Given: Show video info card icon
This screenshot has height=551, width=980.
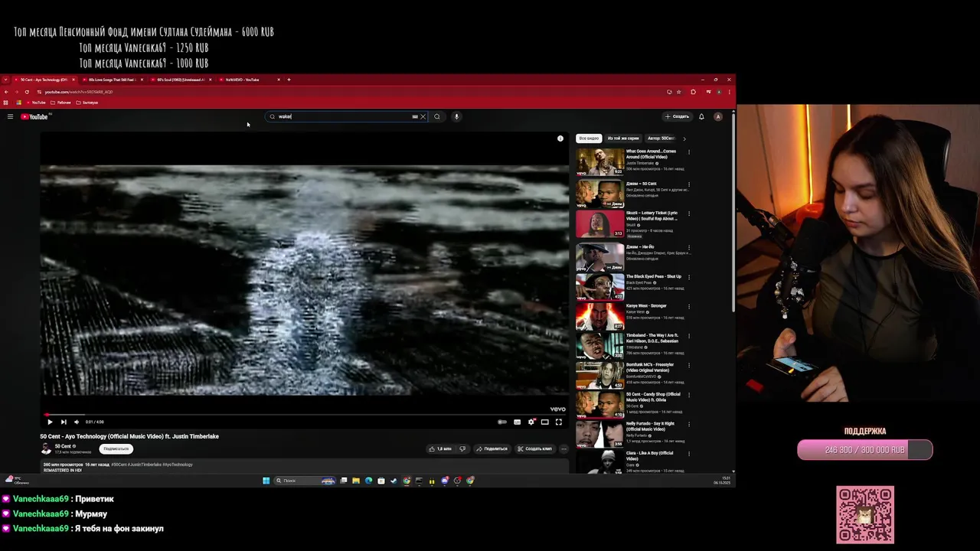Looking at the screenshot, I should pos(560,139).
